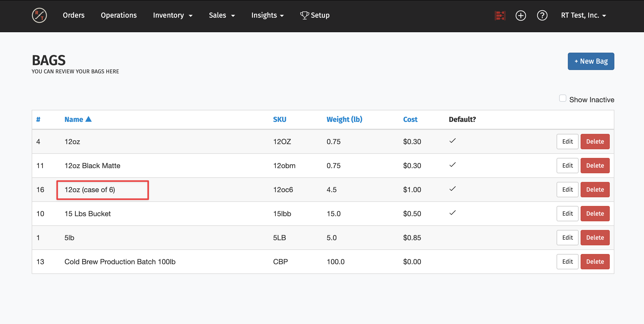Click the Setup trophy icon
The height and width of the screenshot is (324, 644).
click(304, 15)
